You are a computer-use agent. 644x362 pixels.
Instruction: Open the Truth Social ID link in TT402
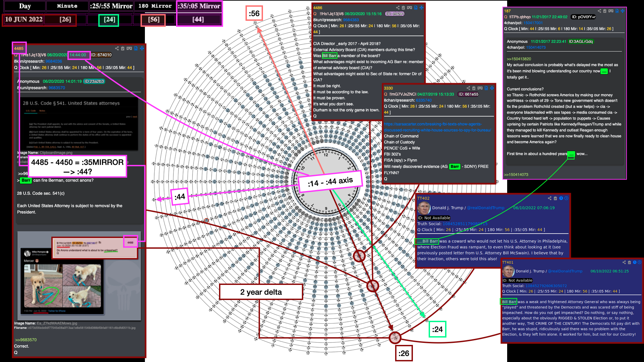(x=465, y=224)
